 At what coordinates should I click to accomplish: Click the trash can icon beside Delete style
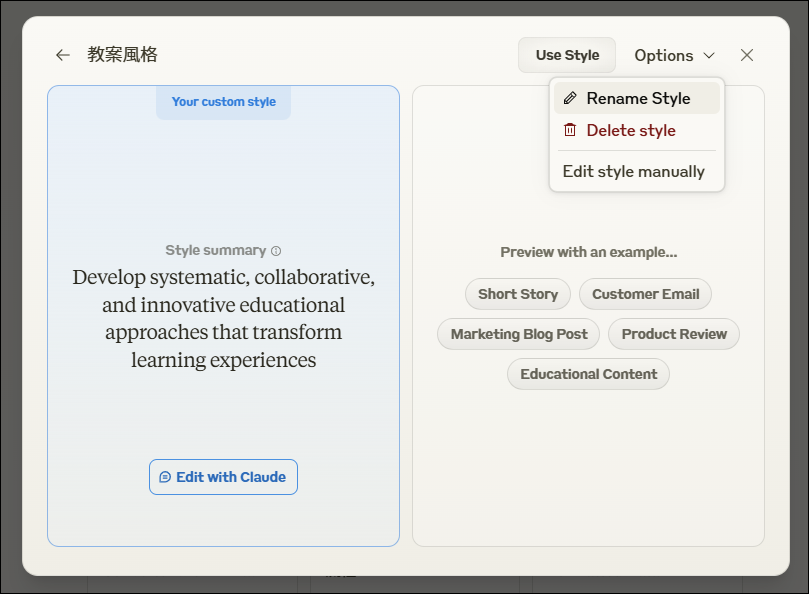[570, 130]
